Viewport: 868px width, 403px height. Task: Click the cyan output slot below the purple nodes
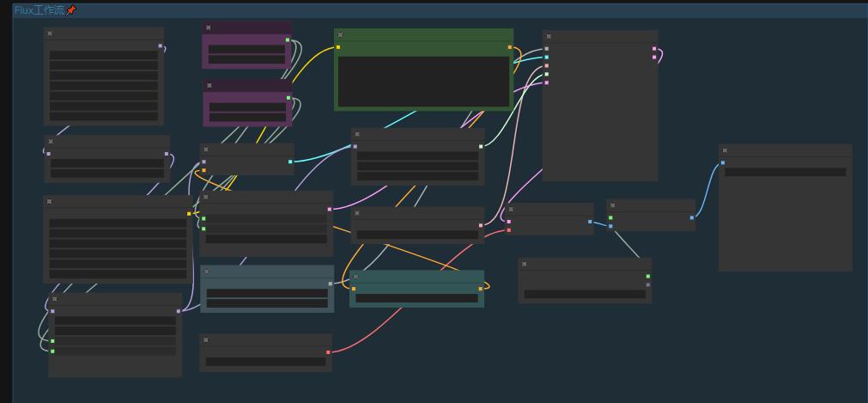point(290,162)
